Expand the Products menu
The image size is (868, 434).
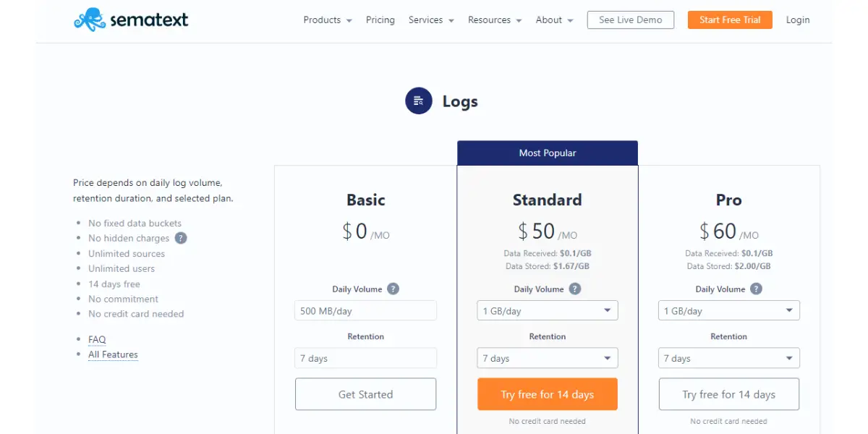(x=328, y=20)
